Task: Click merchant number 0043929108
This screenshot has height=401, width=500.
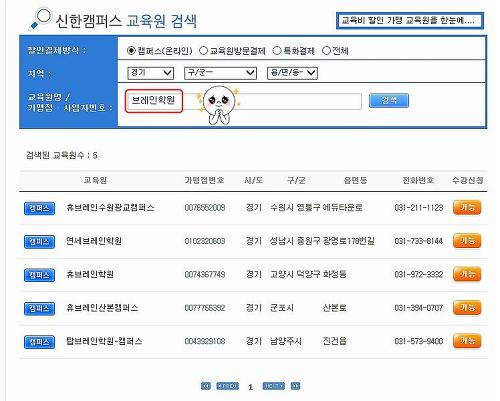Action: click(205, 341)
